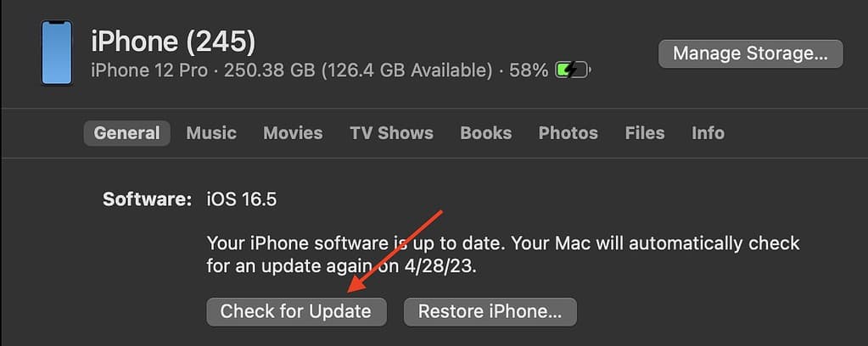Click the iOS 16.5 version text
Viewport: 868px width, 346px height.
tap(241, 199)
